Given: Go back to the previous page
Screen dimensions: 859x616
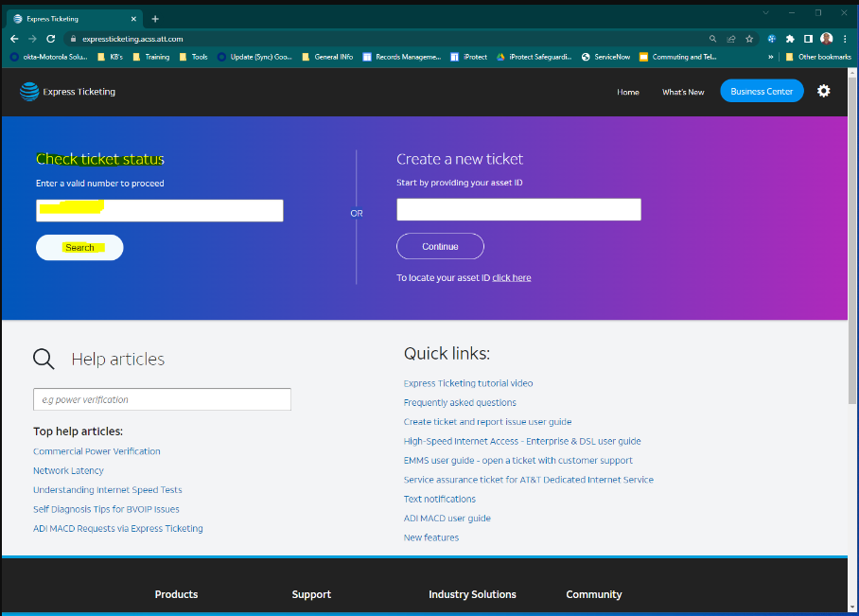Looking at the screenshot, I should [15, 39].
